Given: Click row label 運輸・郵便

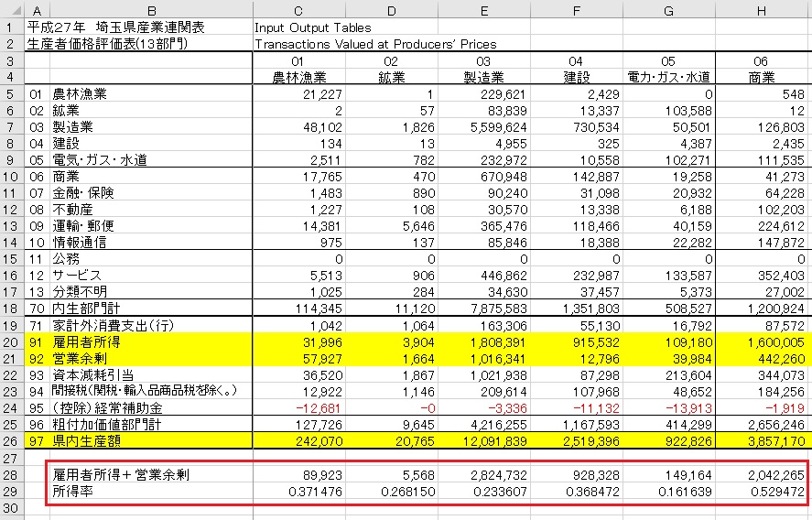Looking at the screenshot, I should point(83,226).
